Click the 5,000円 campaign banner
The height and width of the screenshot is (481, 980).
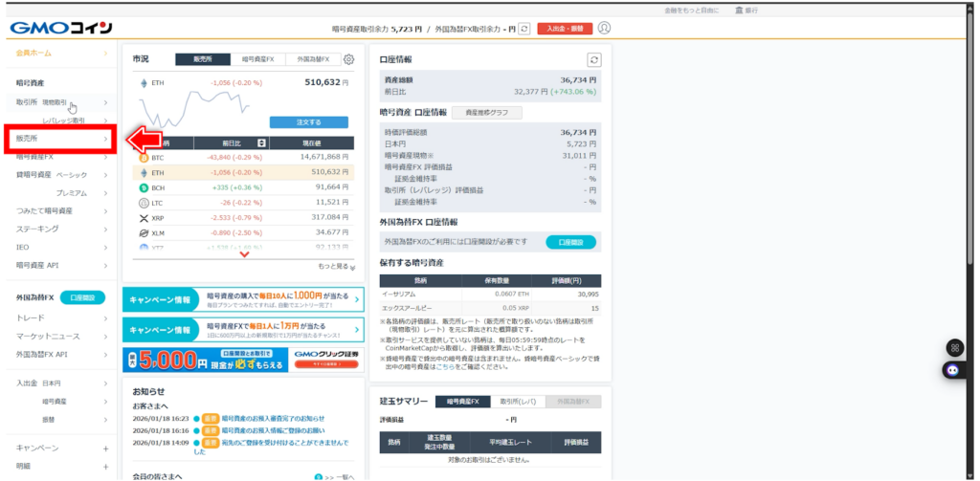coord(244,360)
